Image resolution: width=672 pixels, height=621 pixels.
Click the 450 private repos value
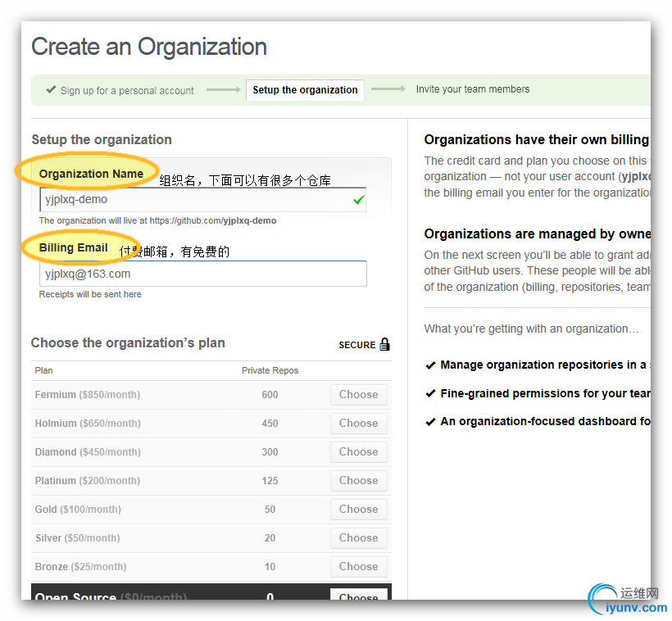(270, 424)
